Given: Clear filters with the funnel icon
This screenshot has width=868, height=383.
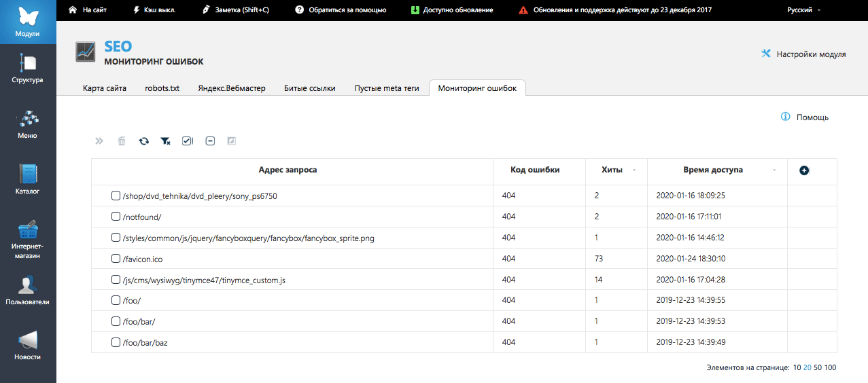Looking at the screenshot, I should (x=165, y=141).
